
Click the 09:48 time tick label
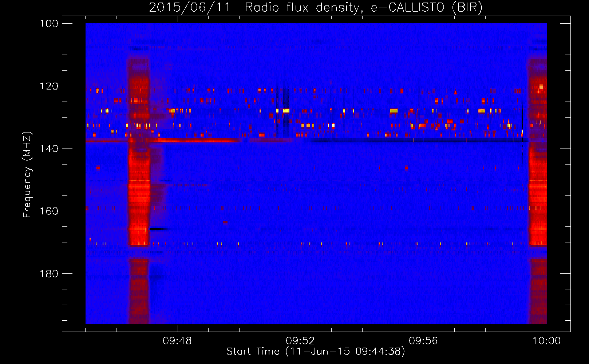[x=177, y=341]
